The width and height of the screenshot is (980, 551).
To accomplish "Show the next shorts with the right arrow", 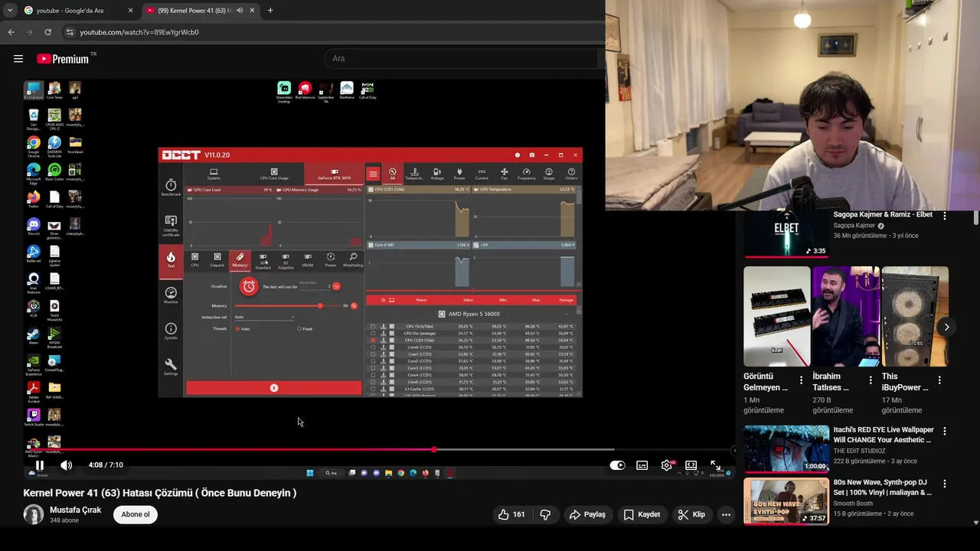I will pyautogui.click(x=946, y=327).
